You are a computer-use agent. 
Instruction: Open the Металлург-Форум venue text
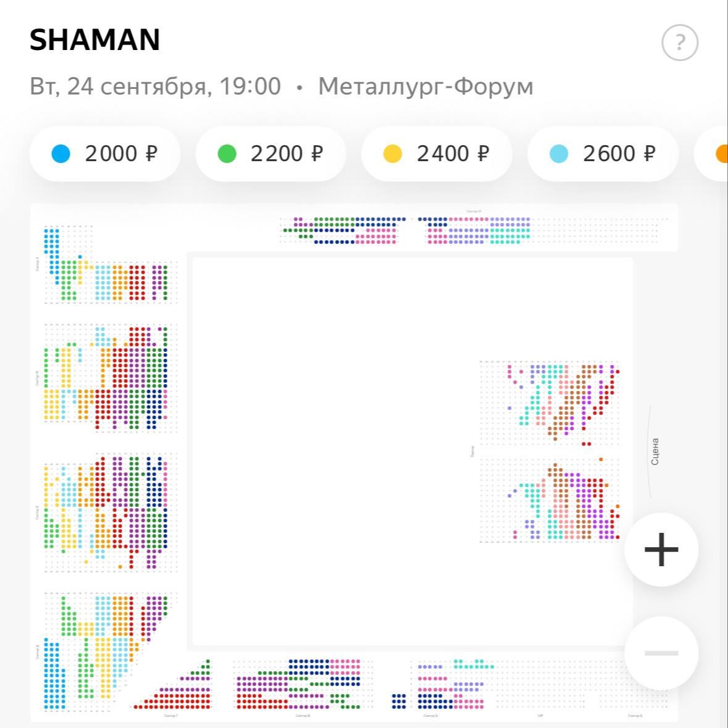tap(425, 86)
